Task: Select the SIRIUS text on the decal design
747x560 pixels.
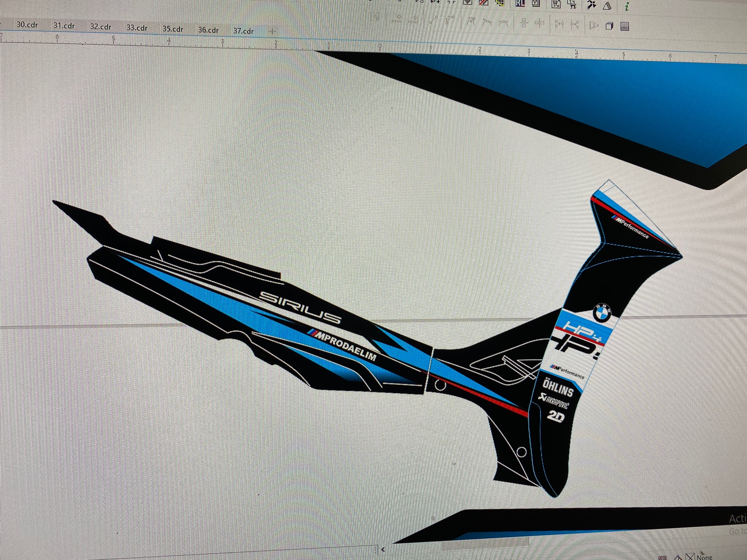Action: 300,307
